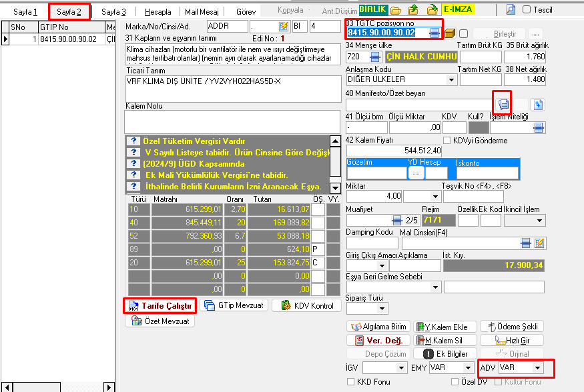Open the Manifesto/Özet beyan document list icon
Image resolution: width=584 pixels, height=392 pixels.
(x=503, y=104)
